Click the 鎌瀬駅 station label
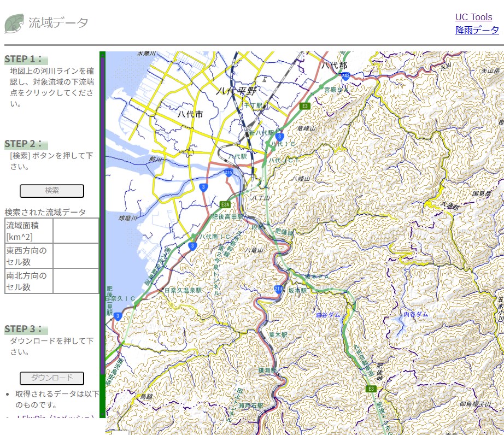The width and height of the screenshot is (504, 435). point(267,371)
